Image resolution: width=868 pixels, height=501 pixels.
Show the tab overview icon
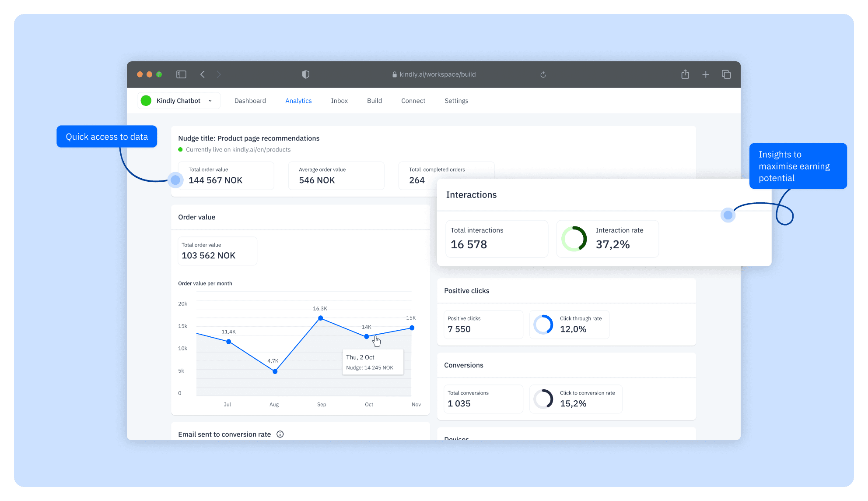(726, 74)
